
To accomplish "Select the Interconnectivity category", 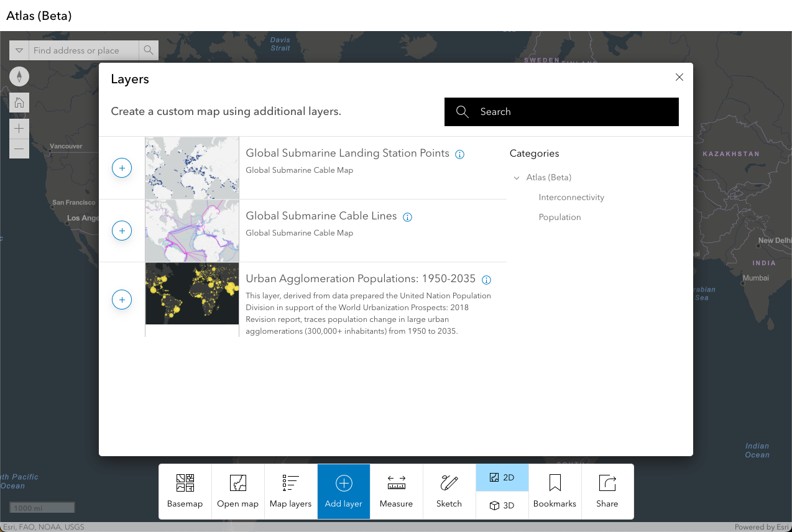I will coord(571,197).
